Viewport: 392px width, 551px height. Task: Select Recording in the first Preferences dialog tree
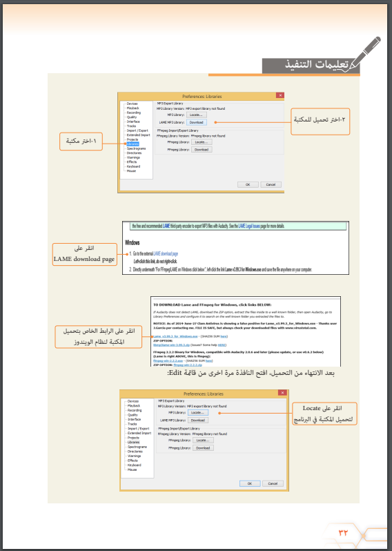(133, 113)
